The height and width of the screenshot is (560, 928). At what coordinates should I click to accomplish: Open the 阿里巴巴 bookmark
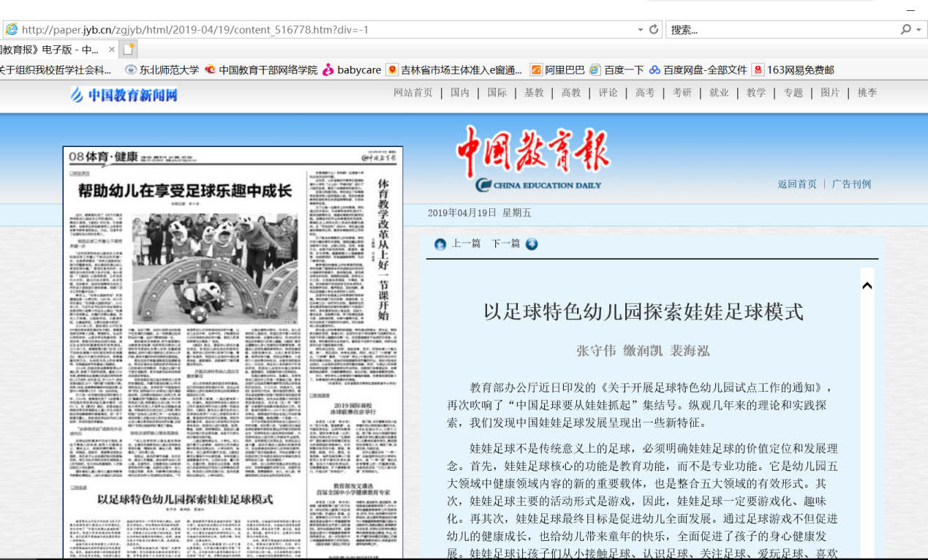pos(557,70)
